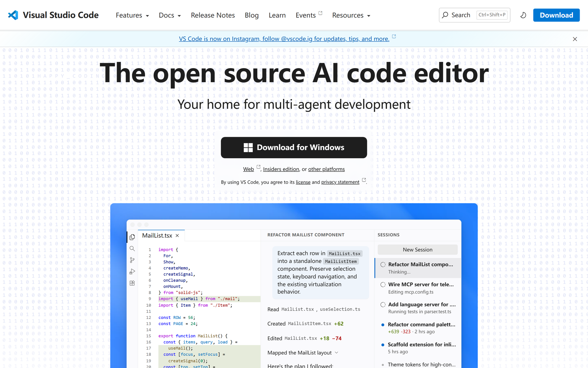Open the Events nav item
Viewport: 588px width, 368px height.
point(306,15)
